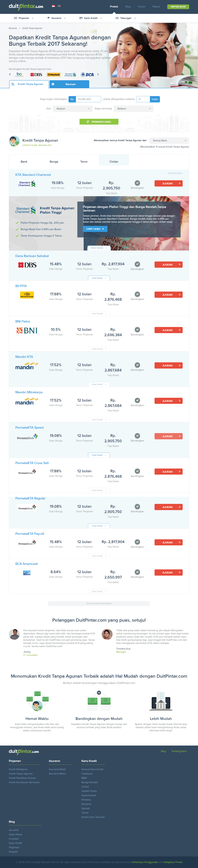Toggle the Bandingkan check for BNI Fleksi
Image resolution: width=198 pixels, height=868 pixels.
coord(137,330)
